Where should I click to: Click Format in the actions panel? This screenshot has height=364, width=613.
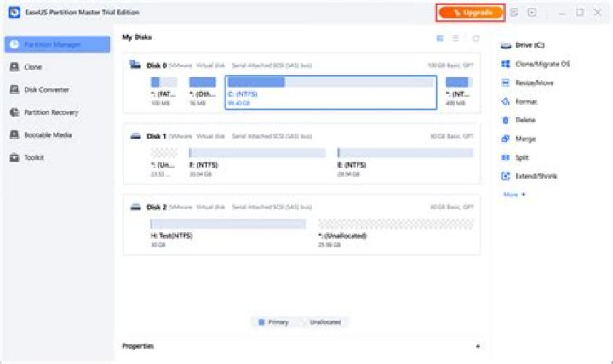coord(526,101)
